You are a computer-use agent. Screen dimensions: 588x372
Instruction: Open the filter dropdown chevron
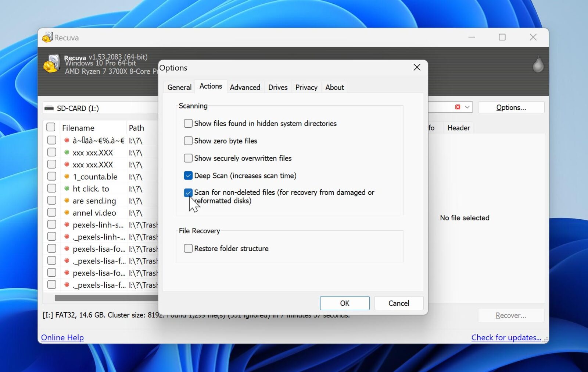coord(467,107)
